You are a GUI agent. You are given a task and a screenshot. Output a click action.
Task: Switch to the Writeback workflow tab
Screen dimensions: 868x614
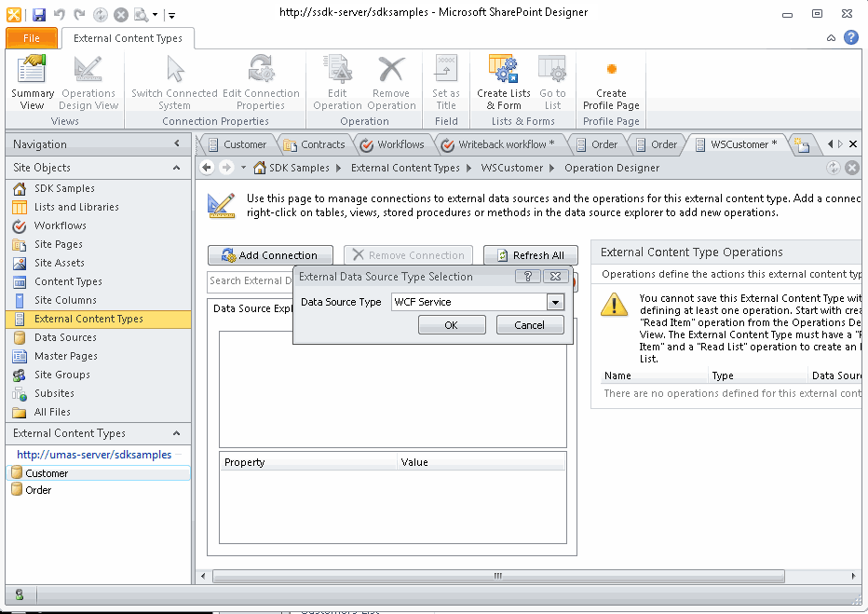(501, 144)
